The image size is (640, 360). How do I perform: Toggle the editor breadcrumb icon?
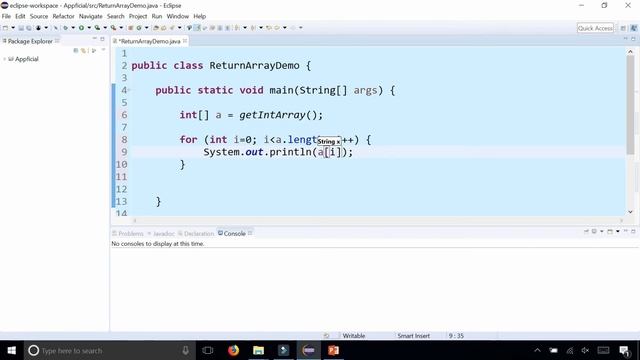(189, 28)
